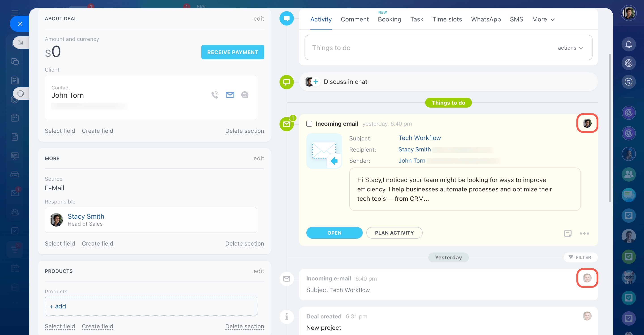Viewport: 644px width, 335px height.
Task: Click the note icon in the Incoming email card
Action: 567,233
